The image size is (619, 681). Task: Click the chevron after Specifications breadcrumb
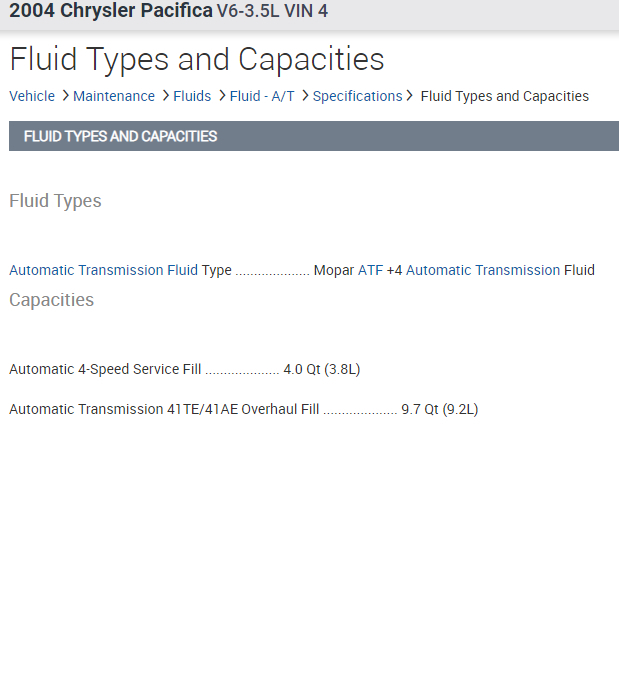(x=410, y=96)
